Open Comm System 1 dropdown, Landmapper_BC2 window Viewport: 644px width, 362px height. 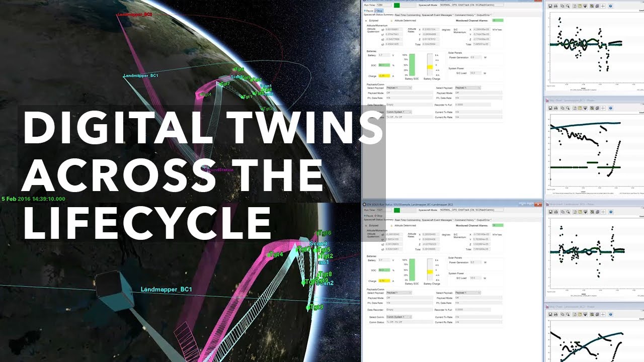click(399, 317)
